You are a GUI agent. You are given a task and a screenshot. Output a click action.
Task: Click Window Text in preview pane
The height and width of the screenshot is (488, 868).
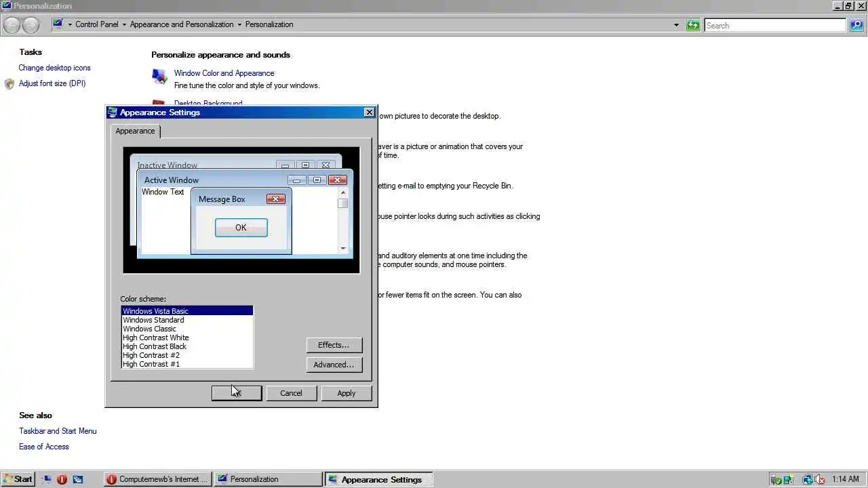point(163,192)
